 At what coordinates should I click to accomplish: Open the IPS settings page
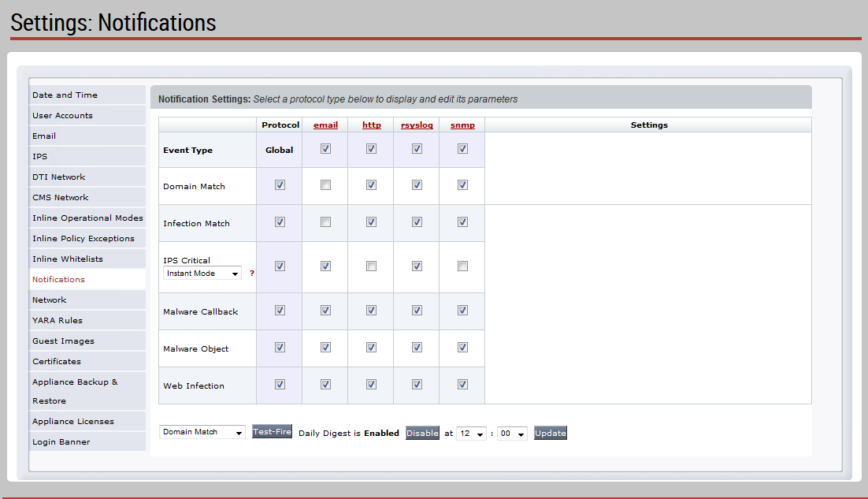pyautogui.click(x=87, y=156)
